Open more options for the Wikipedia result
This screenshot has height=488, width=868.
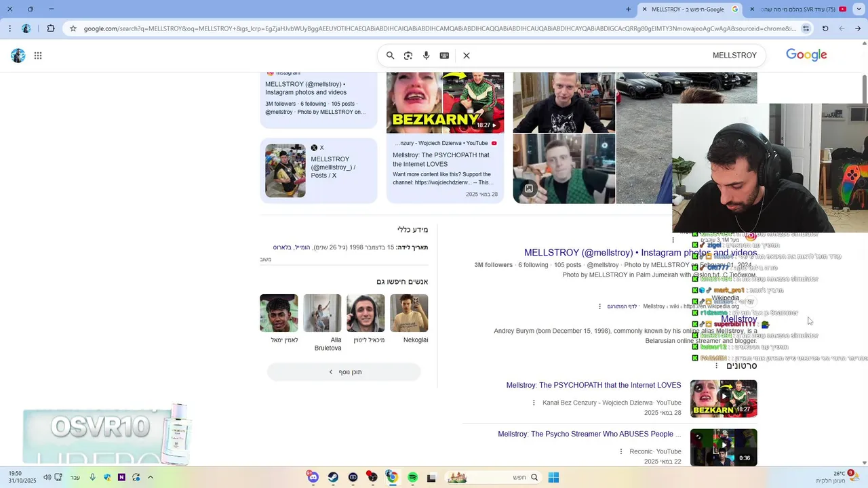click(x=599, y=306)
